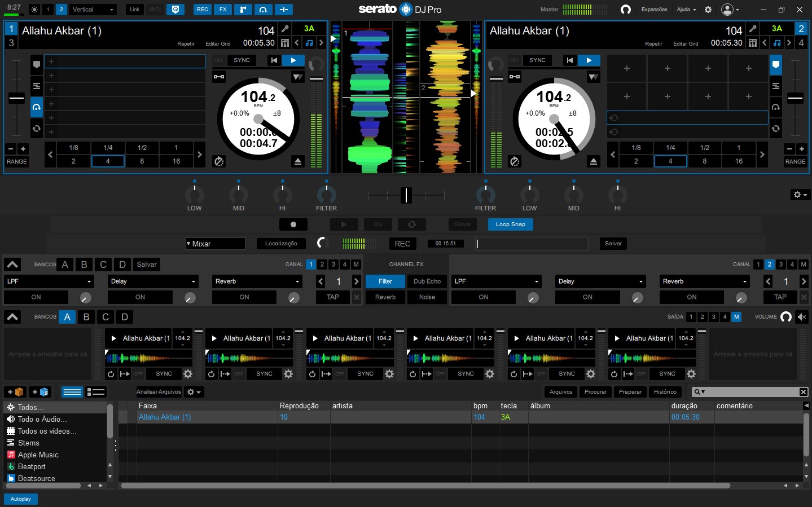This screenshot has width=812, height=507.
Task: Click left channel FILTER knob
Action: [x=326, y=195]
